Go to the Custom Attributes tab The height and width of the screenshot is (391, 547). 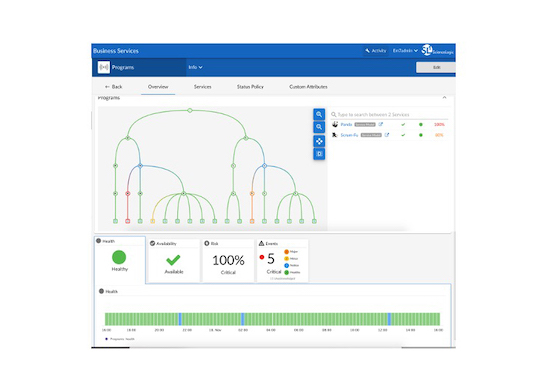pyautogui.click(x=308, y=87)
